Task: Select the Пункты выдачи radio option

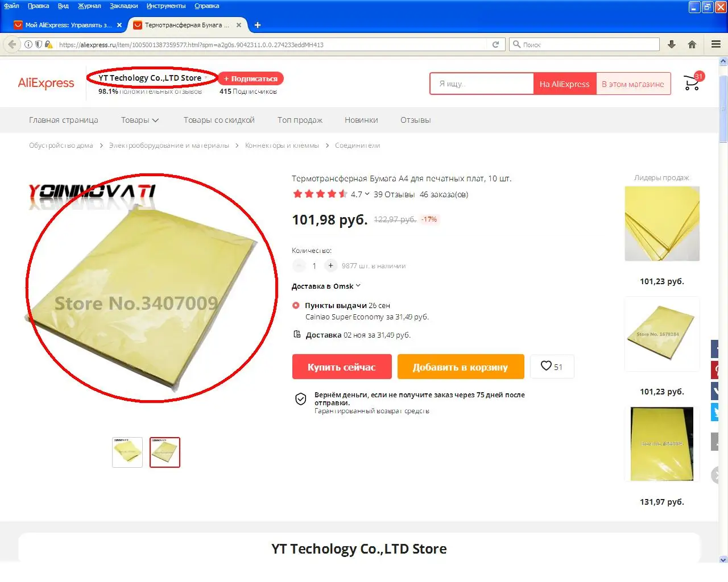Action: tap(296, 305)
